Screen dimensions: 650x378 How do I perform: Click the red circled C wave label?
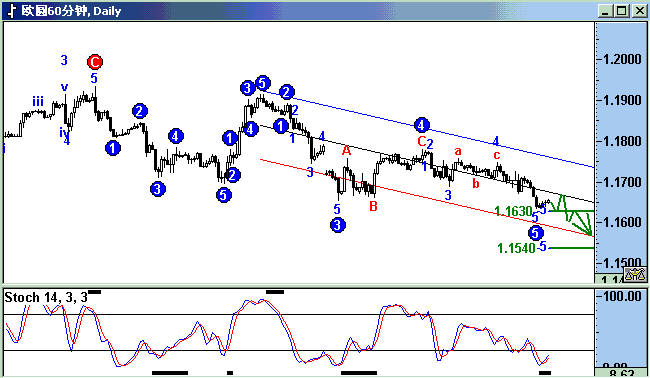tap(95, 62)
